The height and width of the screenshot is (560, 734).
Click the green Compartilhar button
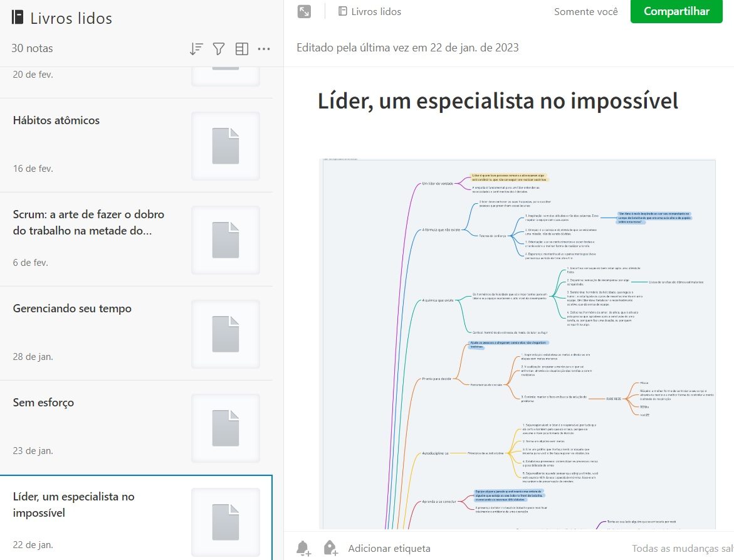pyautogui.click(x=676, y=11)
